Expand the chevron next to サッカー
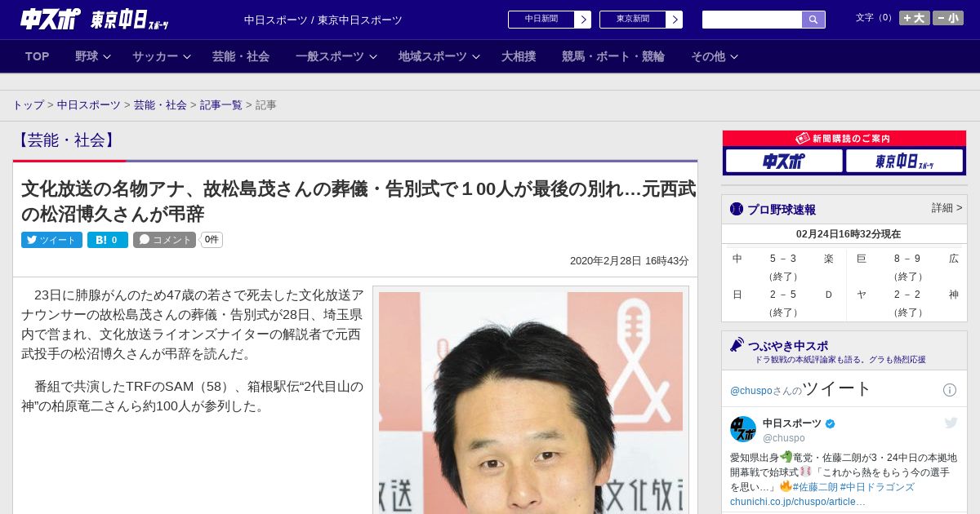 pyautogui.click(x=187, y=56)
